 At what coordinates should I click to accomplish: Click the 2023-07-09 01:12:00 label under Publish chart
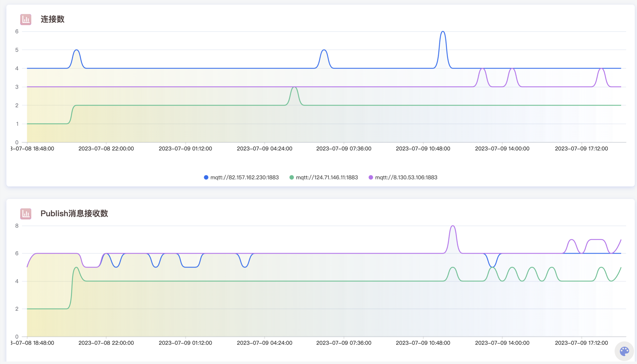tap(185, 343)
